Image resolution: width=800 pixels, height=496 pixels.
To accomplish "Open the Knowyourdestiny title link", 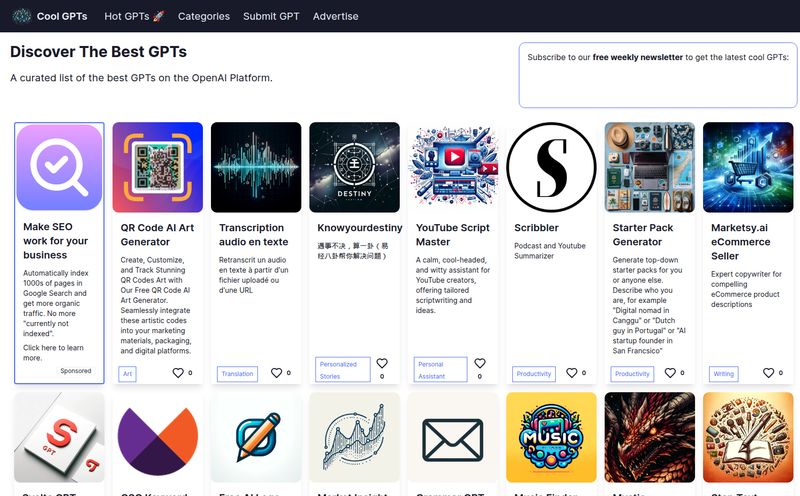I will (360, 228).
